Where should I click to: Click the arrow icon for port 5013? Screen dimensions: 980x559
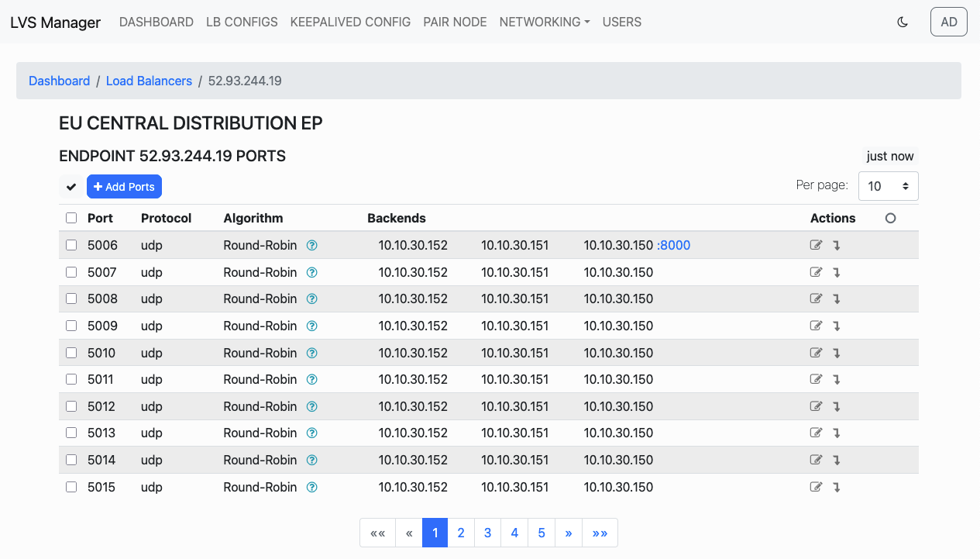(837, 433)
